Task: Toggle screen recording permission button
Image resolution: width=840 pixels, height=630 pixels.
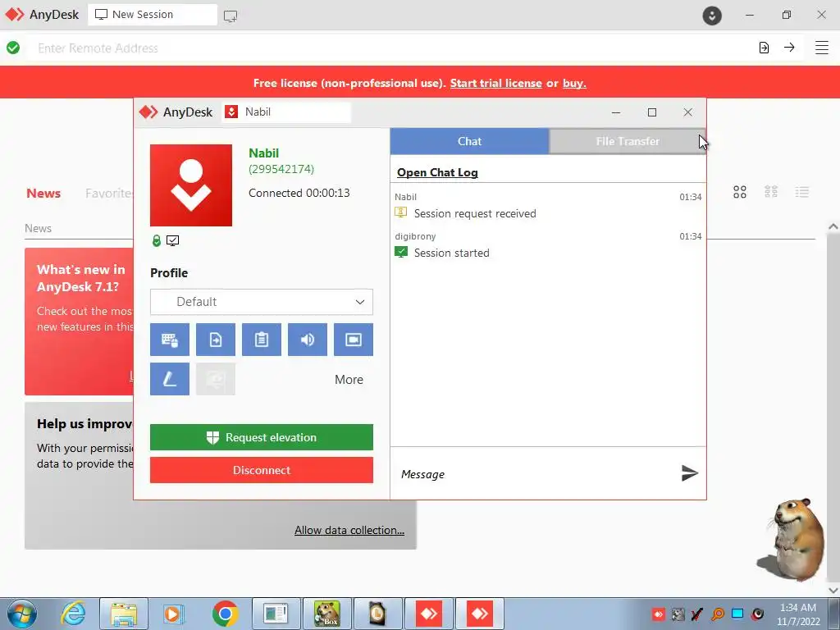Action: tap(354, 340)
